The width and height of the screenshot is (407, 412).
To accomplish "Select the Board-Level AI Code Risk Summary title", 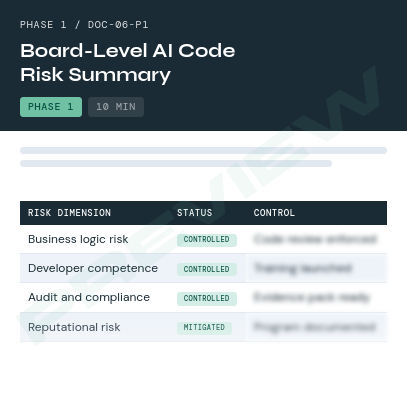I will tap(128, 62).
